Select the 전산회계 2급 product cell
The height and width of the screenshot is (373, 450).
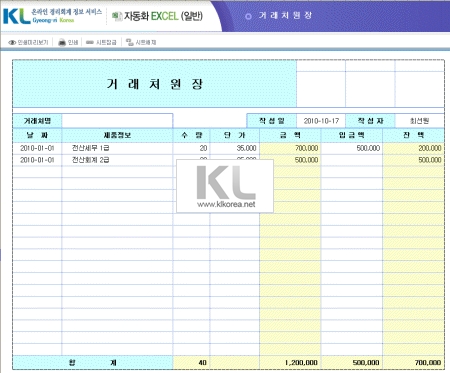coord(117,160)
